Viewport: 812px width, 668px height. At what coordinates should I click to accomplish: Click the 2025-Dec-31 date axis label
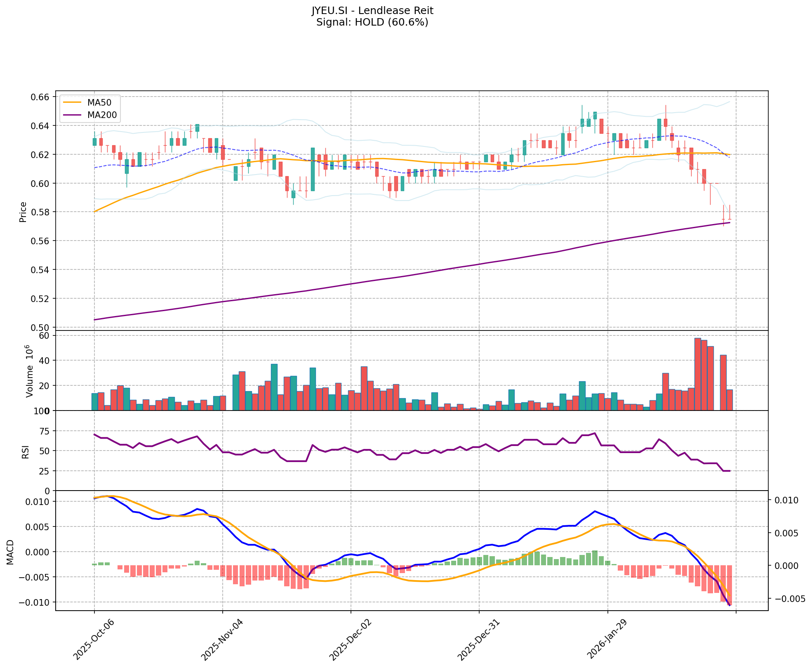pyautogui.click(x=478, y=639)
